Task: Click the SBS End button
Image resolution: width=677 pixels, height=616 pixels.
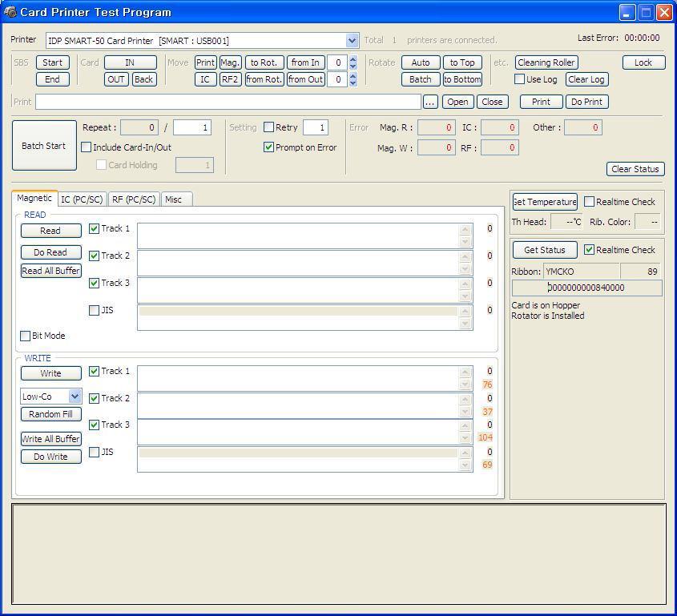Action: click(x=52, y=79)
